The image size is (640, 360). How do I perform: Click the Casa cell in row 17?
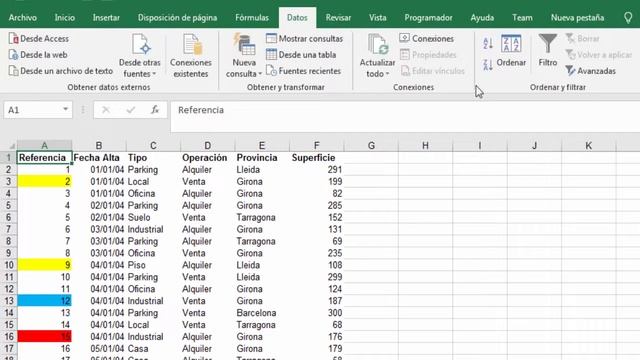click(153, 349)
